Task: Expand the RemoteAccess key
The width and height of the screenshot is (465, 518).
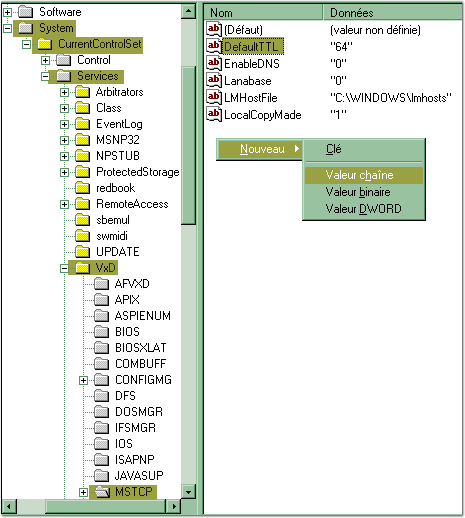Action: pyautogui.click(x=64, y=204)
